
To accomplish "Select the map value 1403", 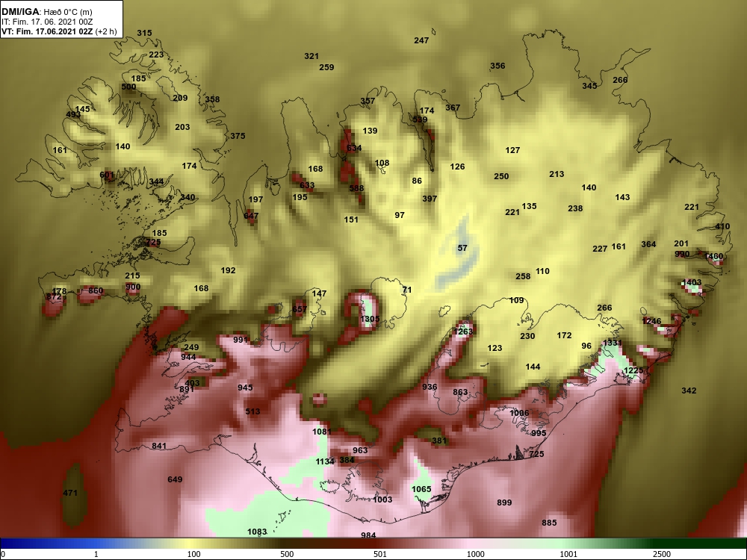I will click(x=692, y=283).
